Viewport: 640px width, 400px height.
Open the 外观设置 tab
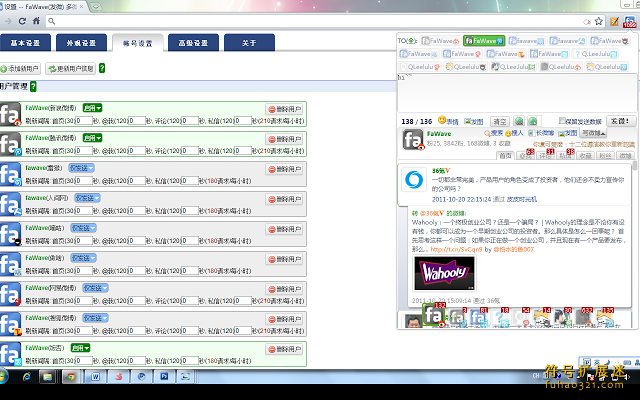point(81,43)
